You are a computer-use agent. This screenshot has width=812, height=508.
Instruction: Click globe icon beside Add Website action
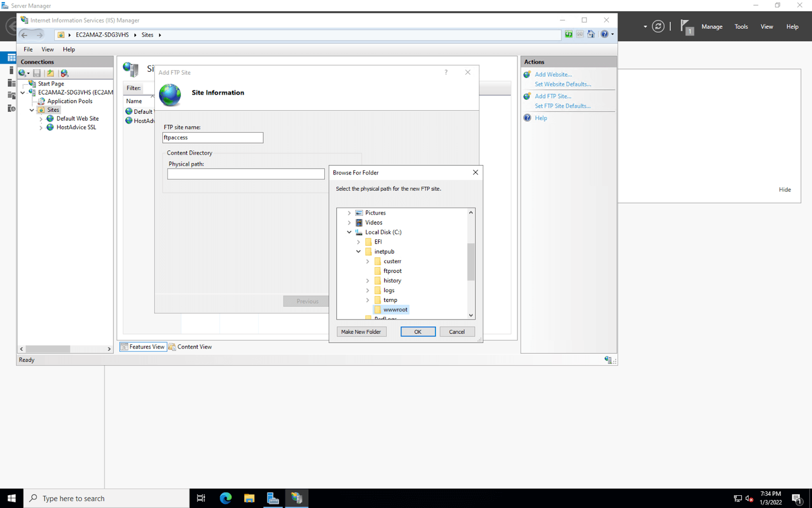pyautogui.click(x=527, y=74)
